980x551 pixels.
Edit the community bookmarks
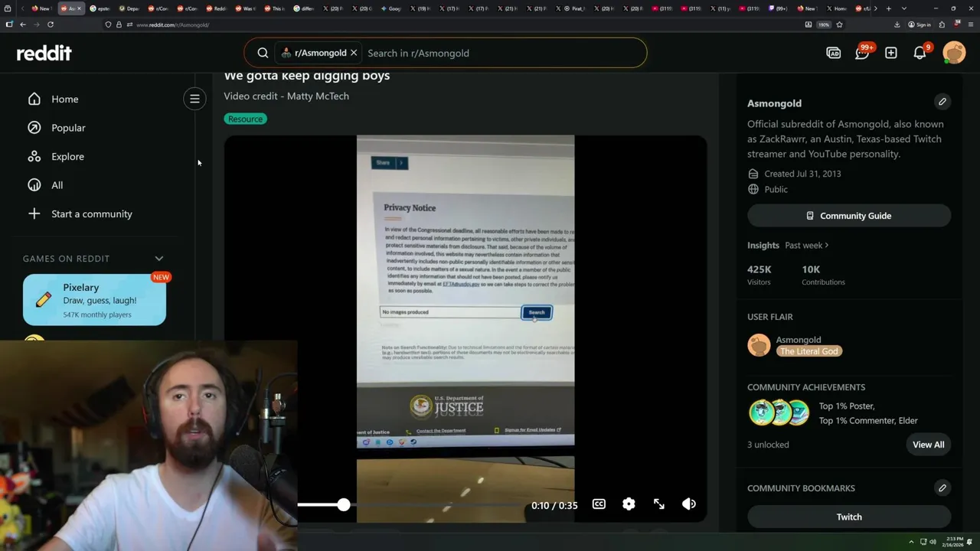pyautogui.click(x=942, y=487)
